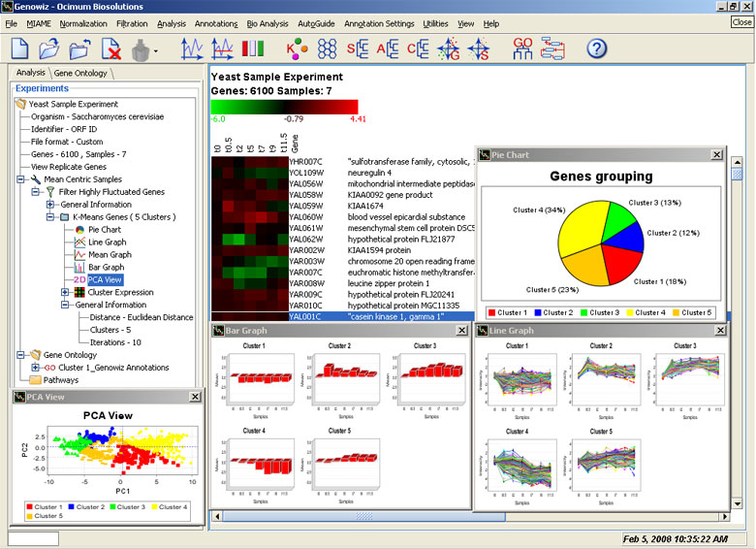The height and width of the screenshot is (549, 756).
Task: Switch to the Analysis tab
Action: [x=30, y=73]
